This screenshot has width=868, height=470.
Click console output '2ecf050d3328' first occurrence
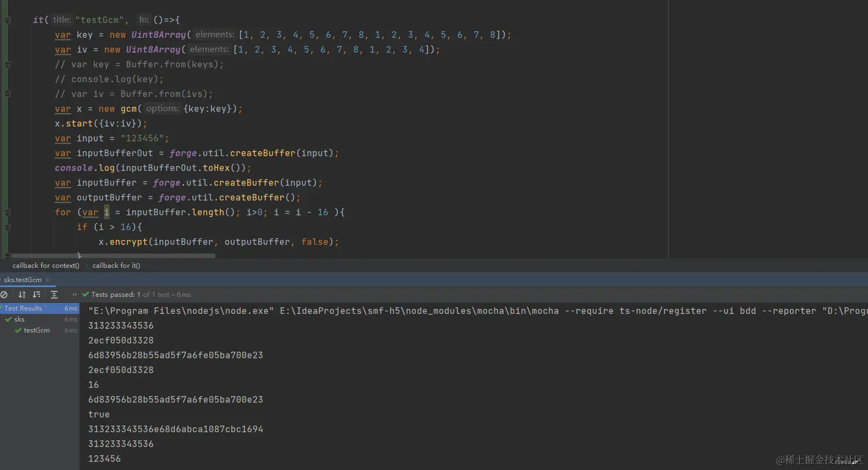pos(121,341)
